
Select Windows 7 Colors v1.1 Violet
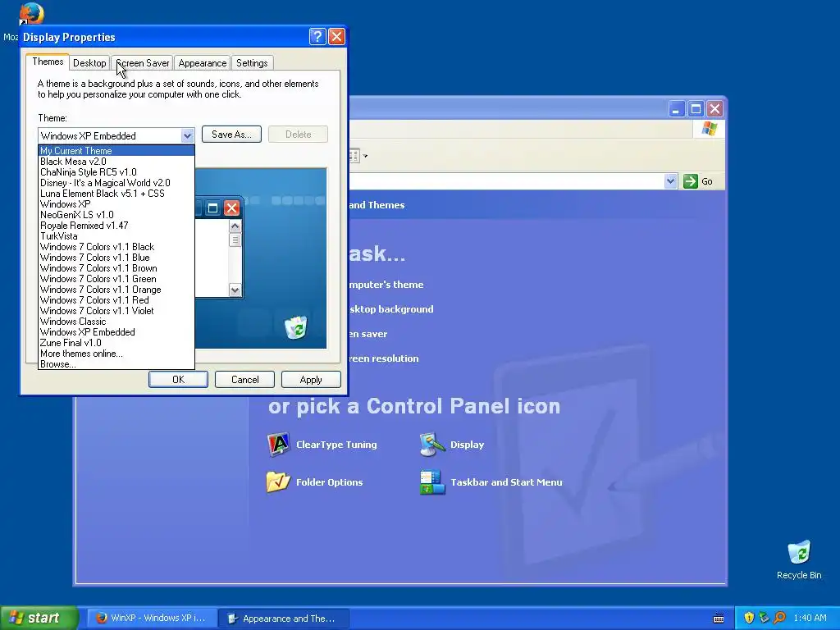[116, 311]
